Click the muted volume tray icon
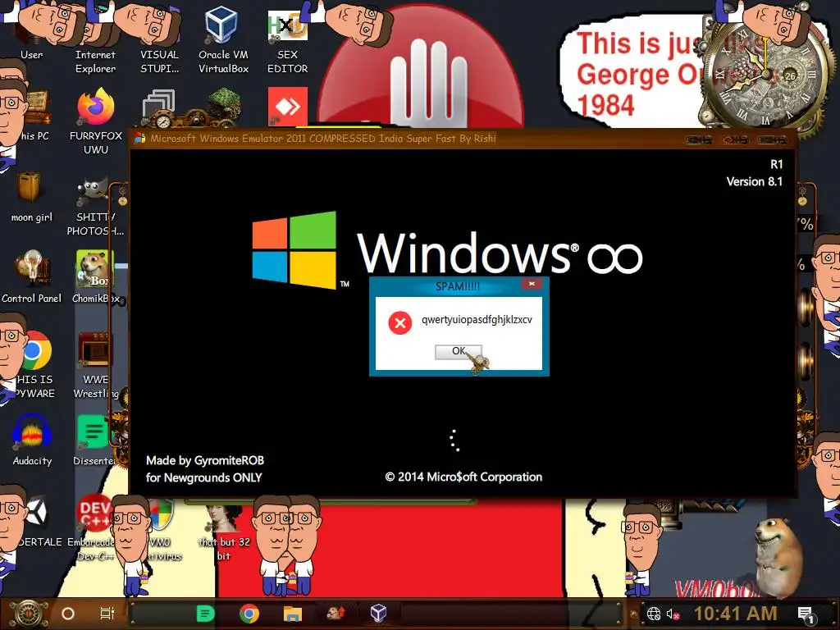This screenshot has height=630, width=840. click(x=673, y=614)
